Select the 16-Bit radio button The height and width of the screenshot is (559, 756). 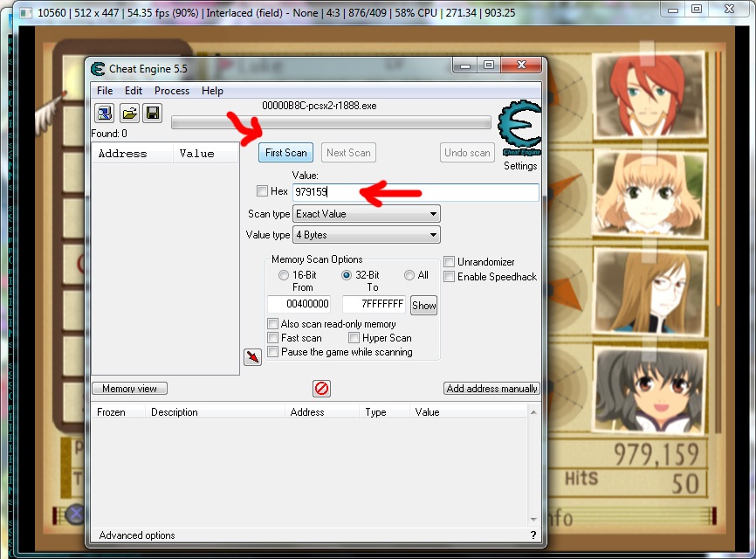click(x=284, y=275)
